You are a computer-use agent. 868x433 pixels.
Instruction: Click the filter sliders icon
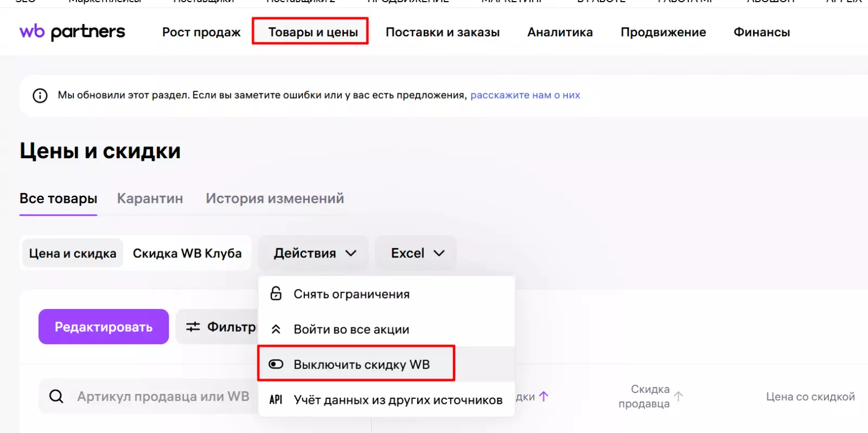193,327
